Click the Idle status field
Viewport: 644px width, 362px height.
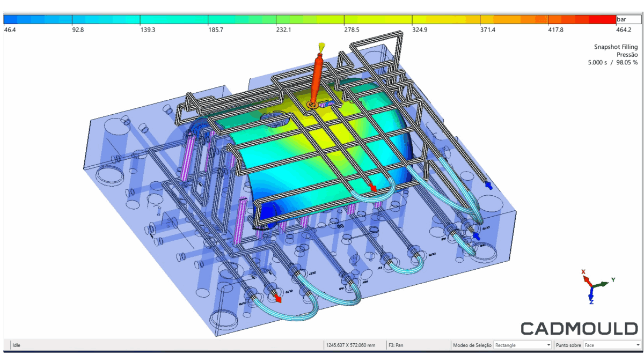pos(16,345)
